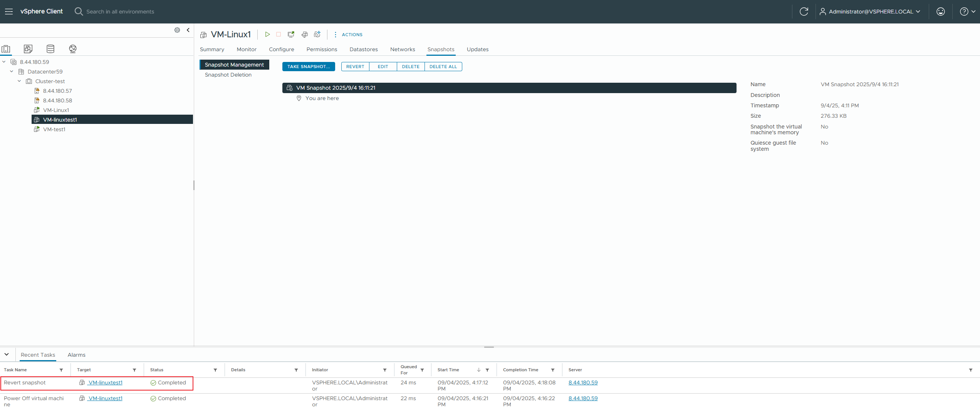The image size is (980, 409).
Task: Filter the Start Time column
Action: point(487,370)
